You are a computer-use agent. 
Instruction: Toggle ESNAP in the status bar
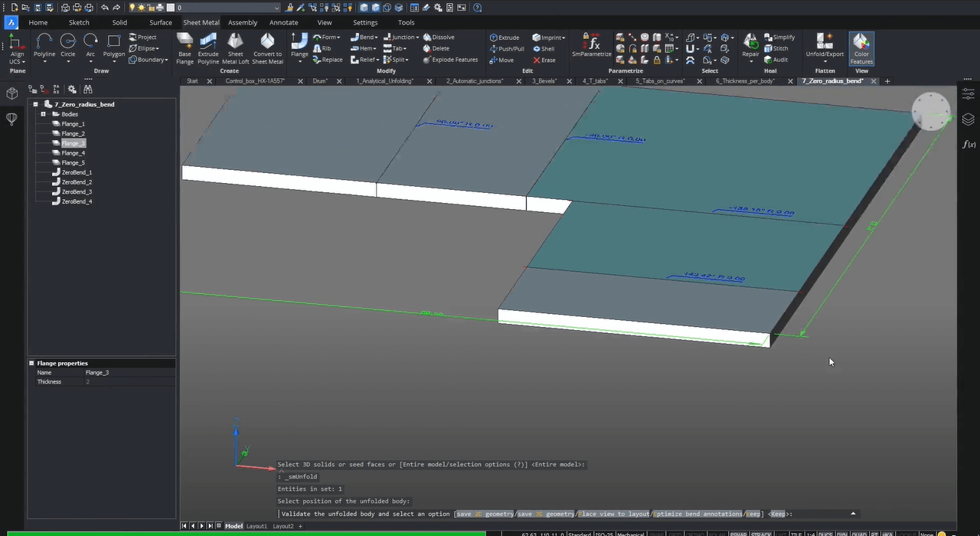point(739,534)
